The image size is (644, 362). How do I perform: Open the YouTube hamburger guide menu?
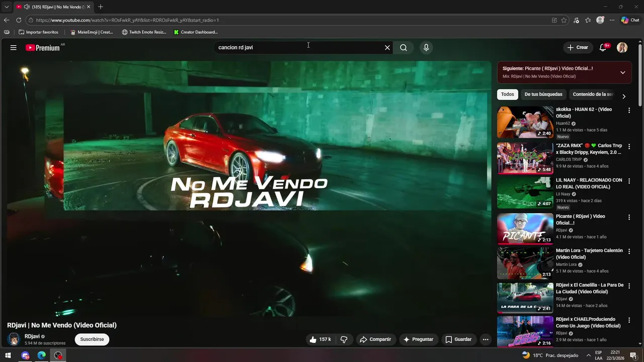coord(14,48)
